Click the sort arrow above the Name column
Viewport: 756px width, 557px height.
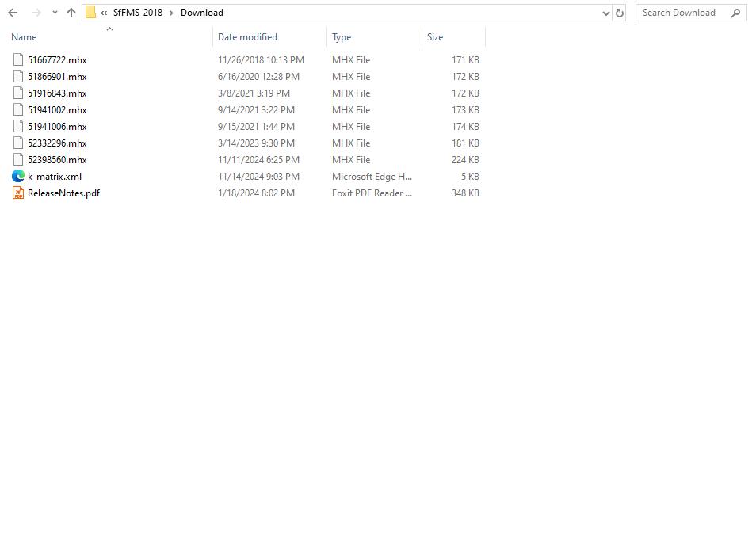point(109,29)
